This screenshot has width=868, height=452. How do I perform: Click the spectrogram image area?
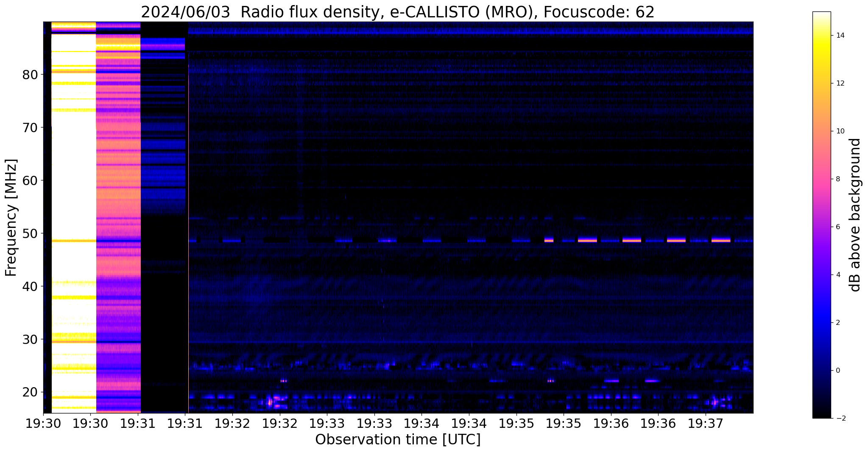point(398,217)
